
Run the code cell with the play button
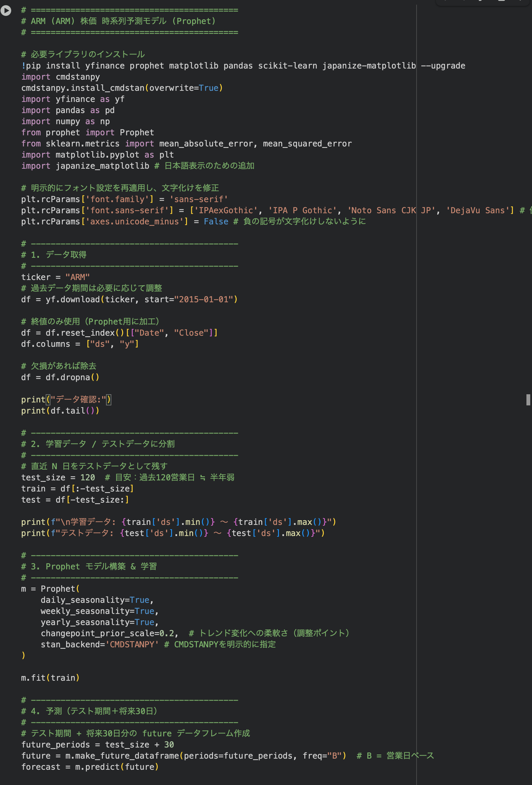tap(6, 11)
